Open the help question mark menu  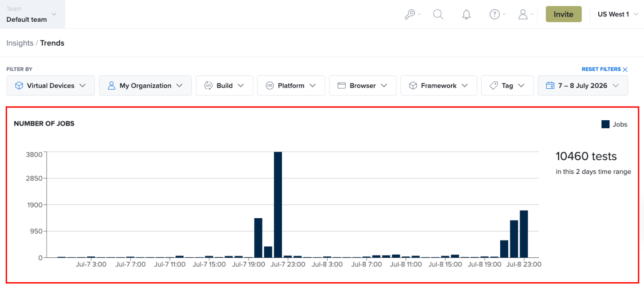click(494, 14)
